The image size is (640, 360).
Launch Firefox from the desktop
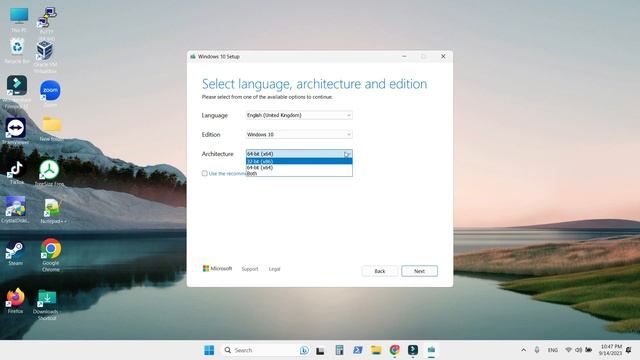16,300
